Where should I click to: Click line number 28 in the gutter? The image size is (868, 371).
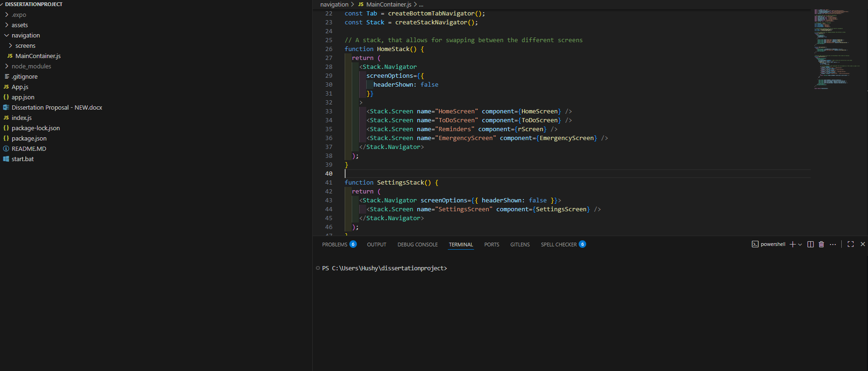tap(329, 67)
